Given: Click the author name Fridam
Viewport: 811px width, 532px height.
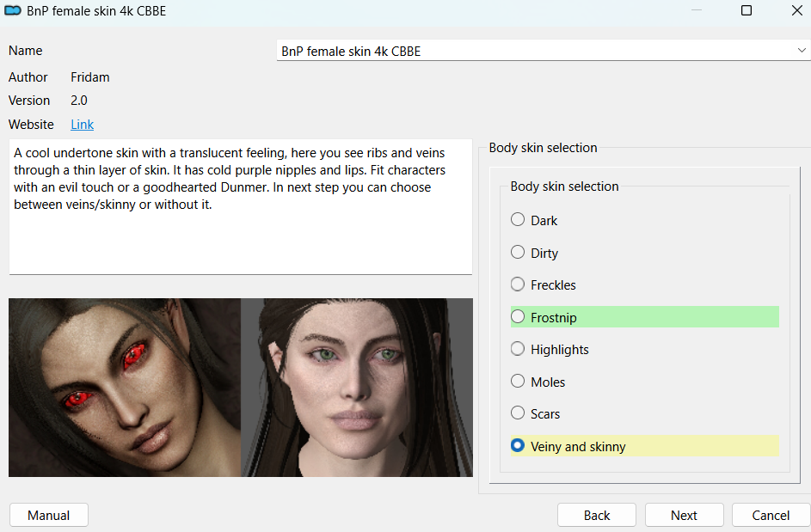Looking at the screenshot, I should (90, 77).
